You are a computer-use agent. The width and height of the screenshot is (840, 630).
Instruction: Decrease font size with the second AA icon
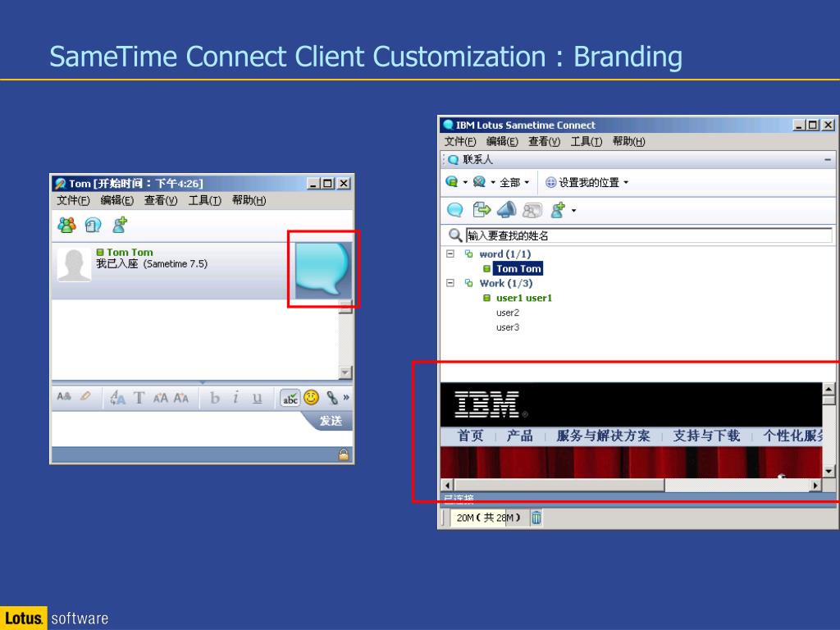(181, 398)
